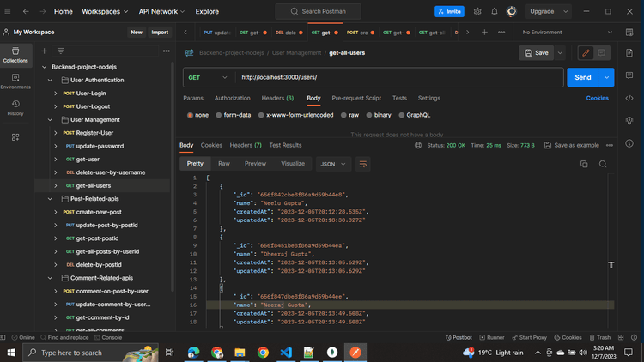Open the request Headers (6) tab

277,98
